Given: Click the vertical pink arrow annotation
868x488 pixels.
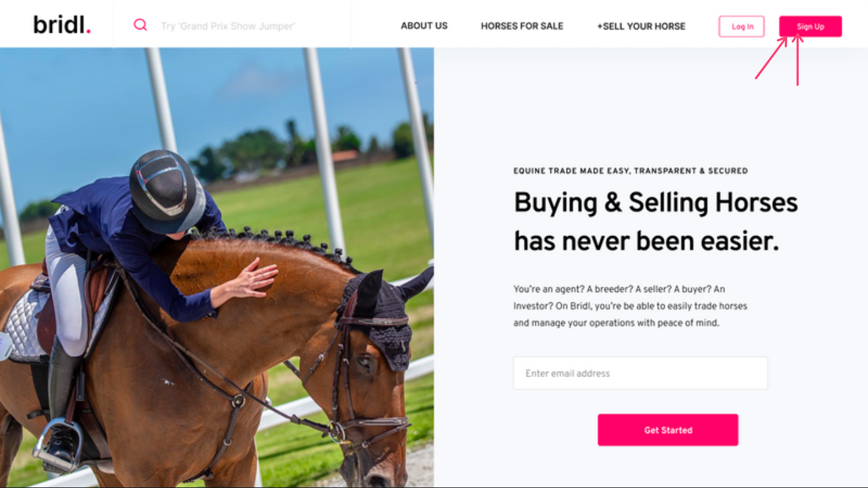Looking at the screenshot, I should point(797,59).
